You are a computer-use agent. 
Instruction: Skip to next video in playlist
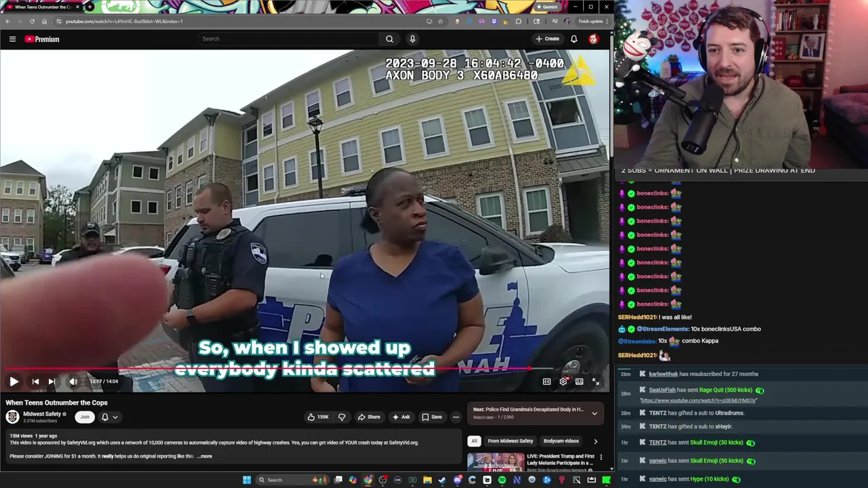pyautogui.click(x=52, y=382)
